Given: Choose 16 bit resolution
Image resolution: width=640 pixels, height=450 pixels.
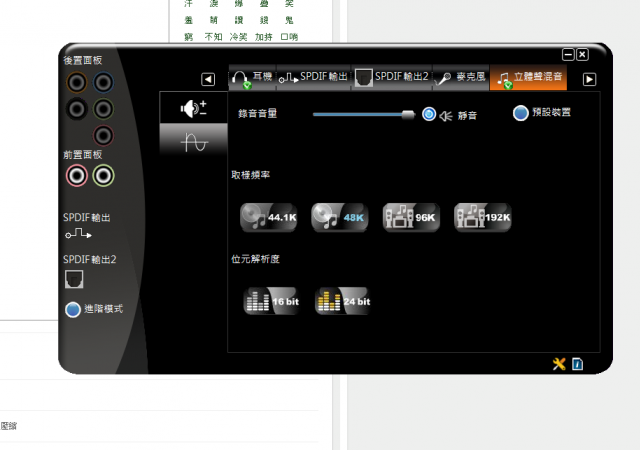Looking at the screenshot, I should (x=272, y=301).
